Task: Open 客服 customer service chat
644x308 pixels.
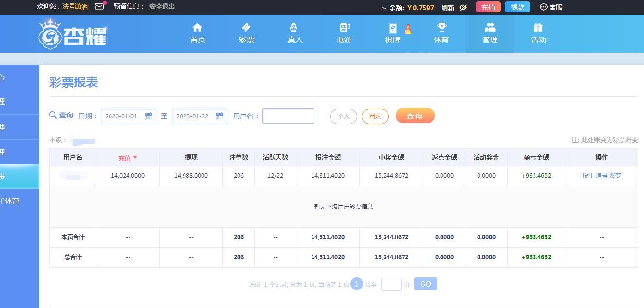Action: click(x=552, y=7)
